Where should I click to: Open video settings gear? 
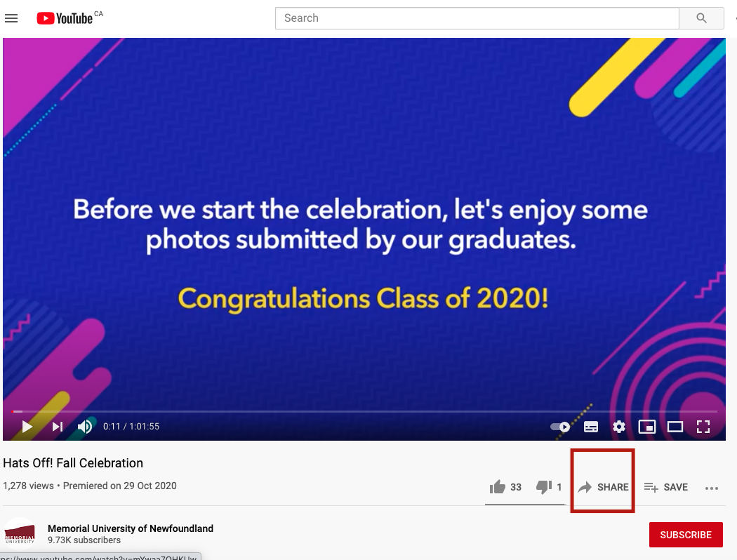click(619, 427)
